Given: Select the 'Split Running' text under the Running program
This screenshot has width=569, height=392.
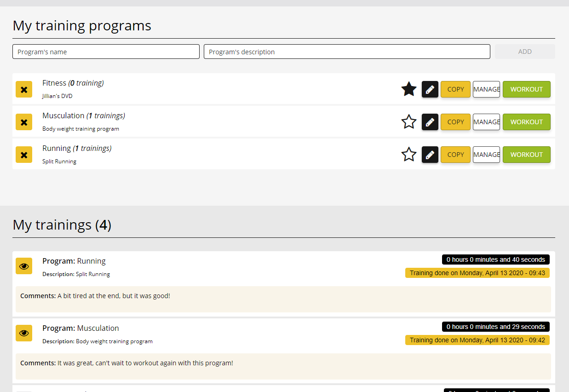Looking at the screenshot, I should point(59,161).
